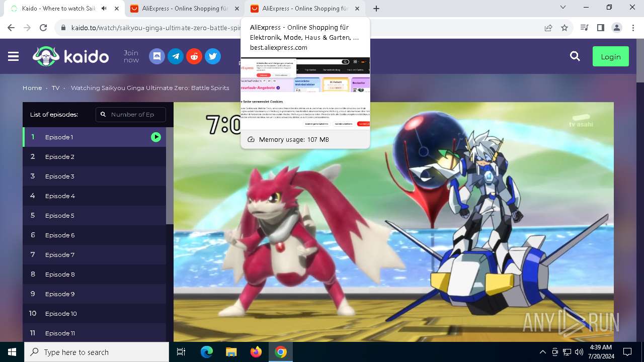644x362 pixels.
Task: Click the search magnifier icon in the header
Action: [x=575, y=56]
